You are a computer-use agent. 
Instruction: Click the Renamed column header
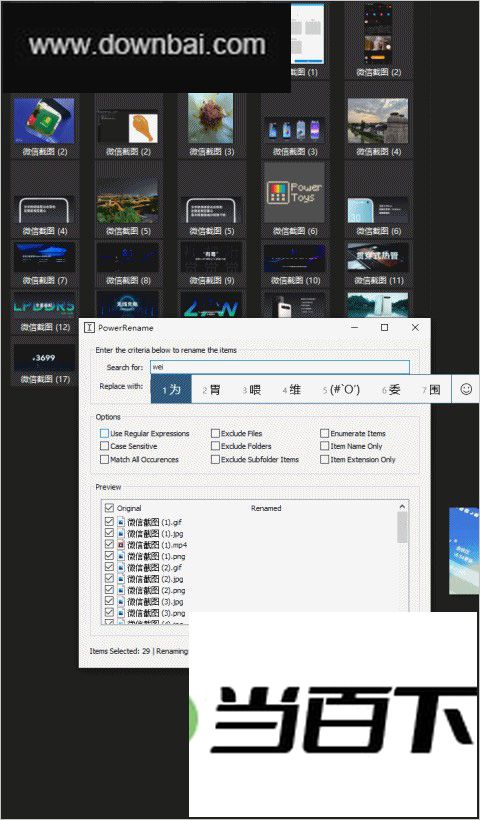[266, 508]
